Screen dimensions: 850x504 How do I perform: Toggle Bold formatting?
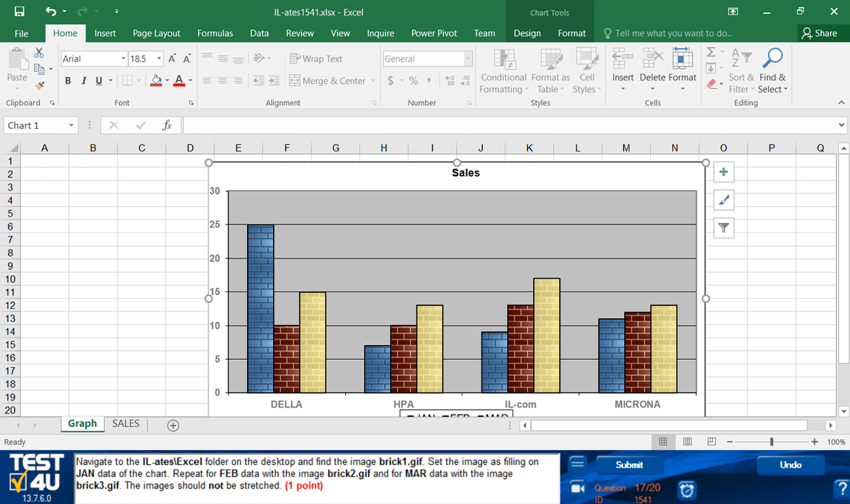point(68,80)
